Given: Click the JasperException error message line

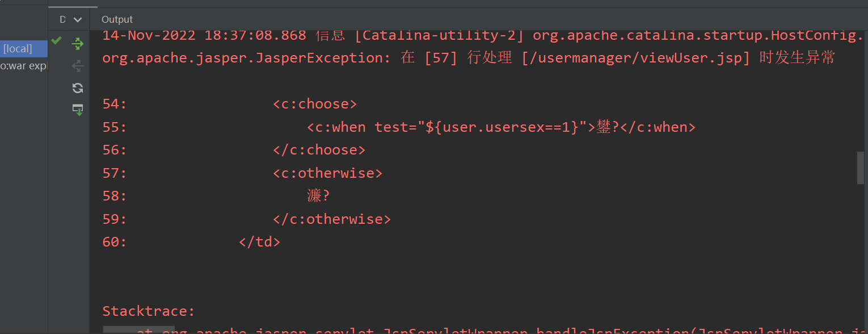Looking at the screenshot, I should click(469, 58).
